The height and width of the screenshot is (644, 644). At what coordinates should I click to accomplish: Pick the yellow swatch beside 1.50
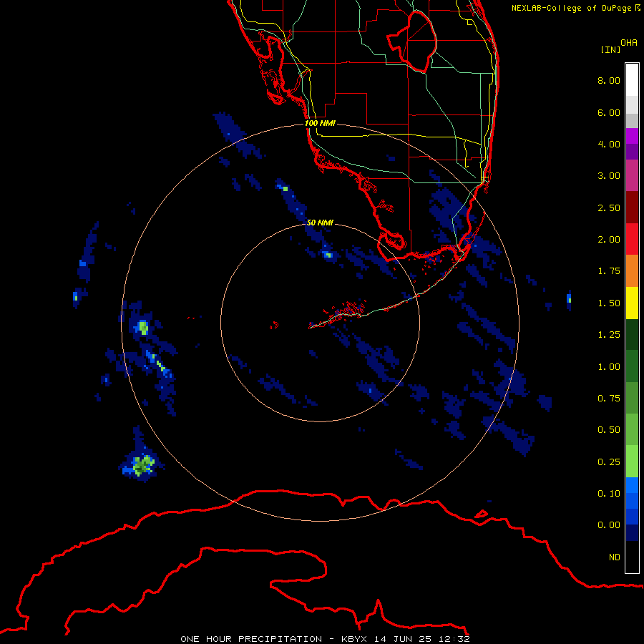pos(632,303)
